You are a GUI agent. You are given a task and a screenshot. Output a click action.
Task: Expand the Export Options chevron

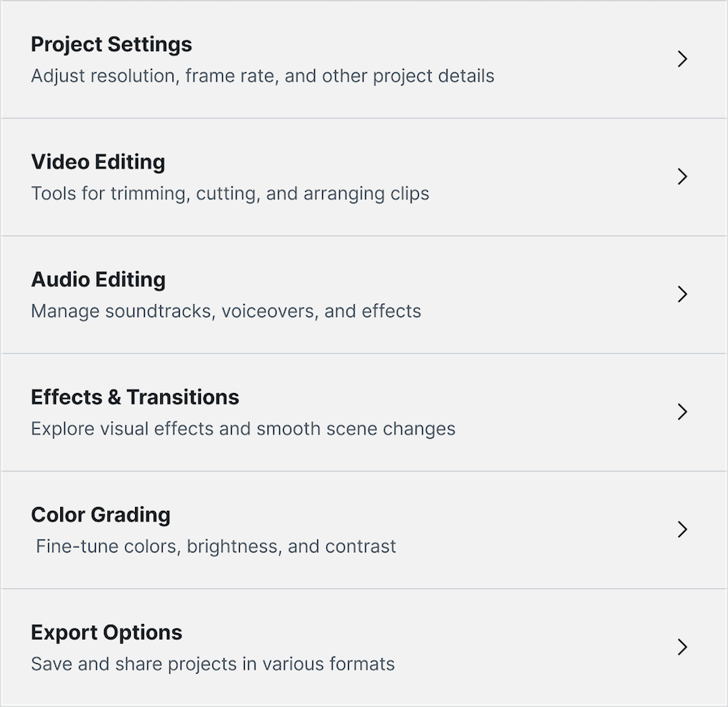click(682, 647)
